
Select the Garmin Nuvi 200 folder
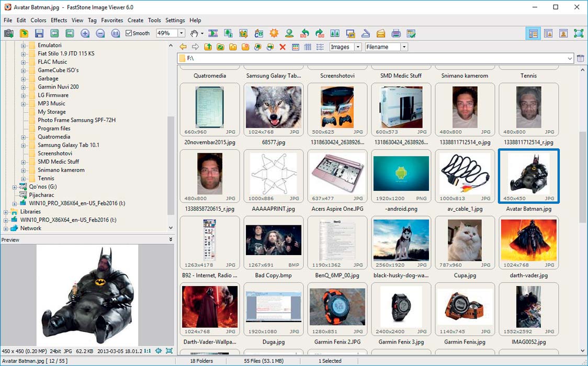click(x=58, y=87)
